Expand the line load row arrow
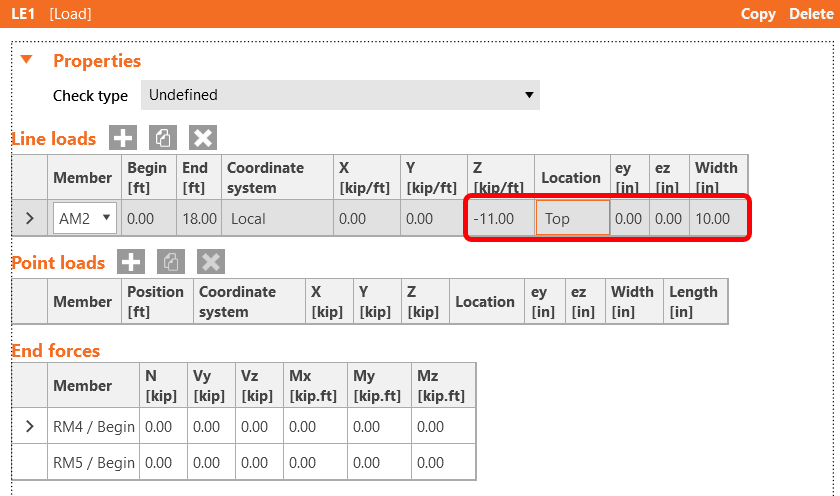Screen dimensions: 840x496 tap(29, 218)
